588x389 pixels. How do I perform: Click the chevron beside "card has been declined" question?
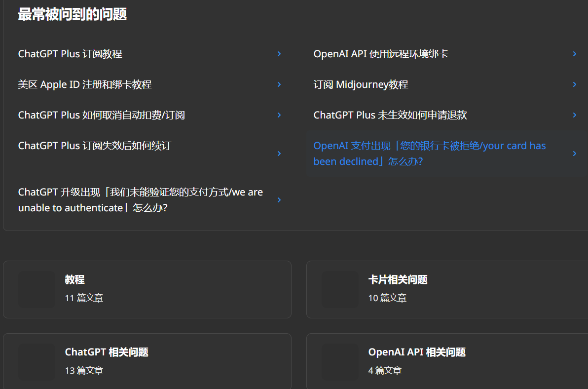tap(575, 154)
